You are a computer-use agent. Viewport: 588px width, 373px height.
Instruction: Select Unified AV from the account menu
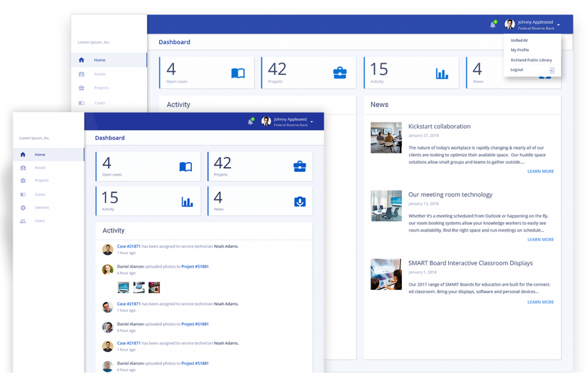(x=519, y=40)
